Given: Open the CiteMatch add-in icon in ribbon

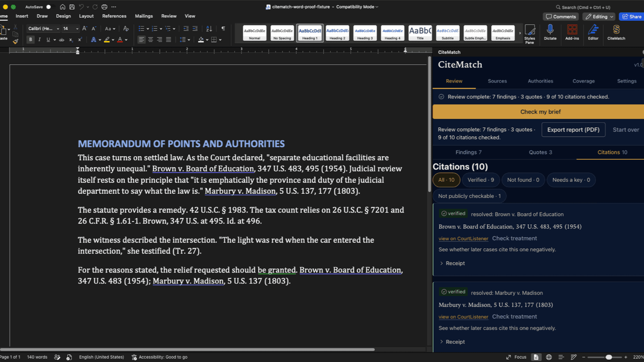Looking at the screenshot, I should point(616,33).
